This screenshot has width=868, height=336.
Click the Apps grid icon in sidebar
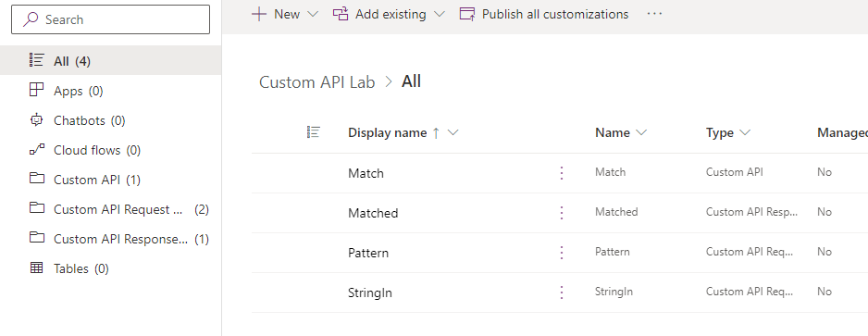coord(36,90)
